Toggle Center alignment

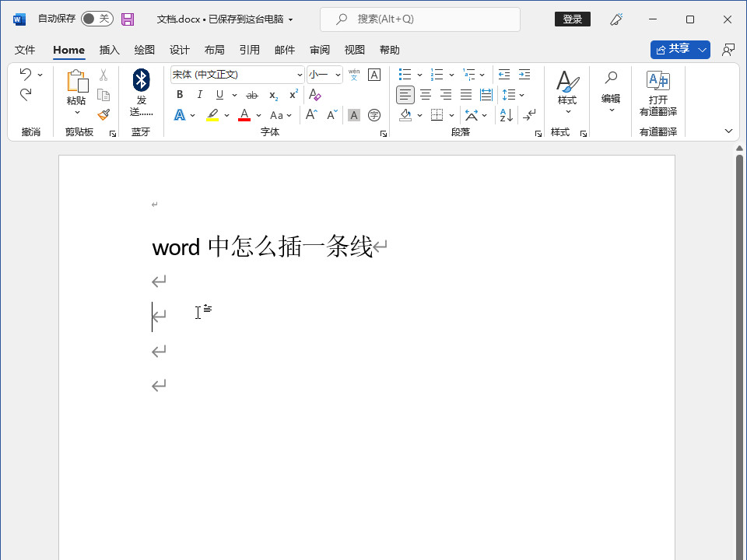[x=426, y=95]
